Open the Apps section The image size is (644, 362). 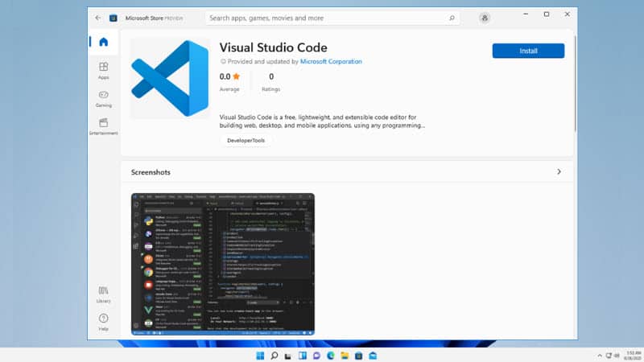click(x=104, y=71)
